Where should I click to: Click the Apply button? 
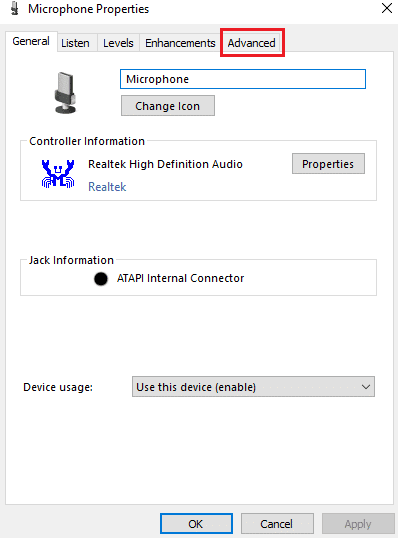(358, 524)
